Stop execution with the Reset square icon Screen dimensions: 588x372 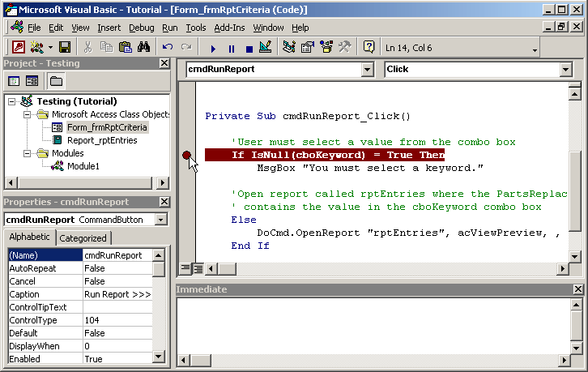[249, 49]
